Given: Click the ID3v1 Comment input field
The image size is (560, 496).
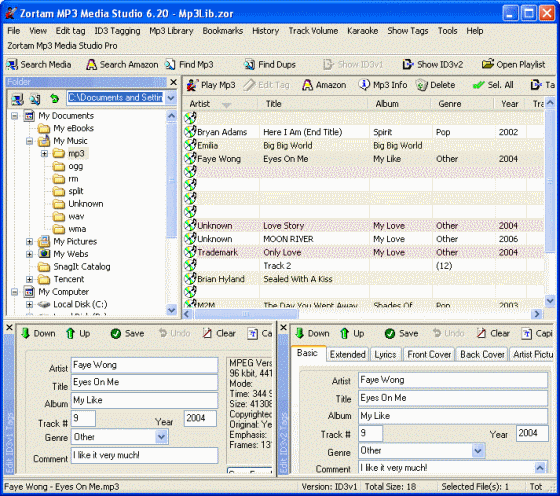Looking at the screenshot, I should click(x=144, y=455).
